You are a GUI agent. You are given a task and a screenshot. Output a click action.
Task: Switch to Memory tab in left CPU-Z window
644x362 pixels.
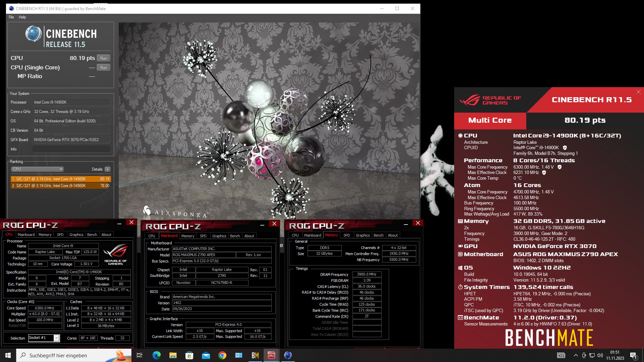pos(45,235)
